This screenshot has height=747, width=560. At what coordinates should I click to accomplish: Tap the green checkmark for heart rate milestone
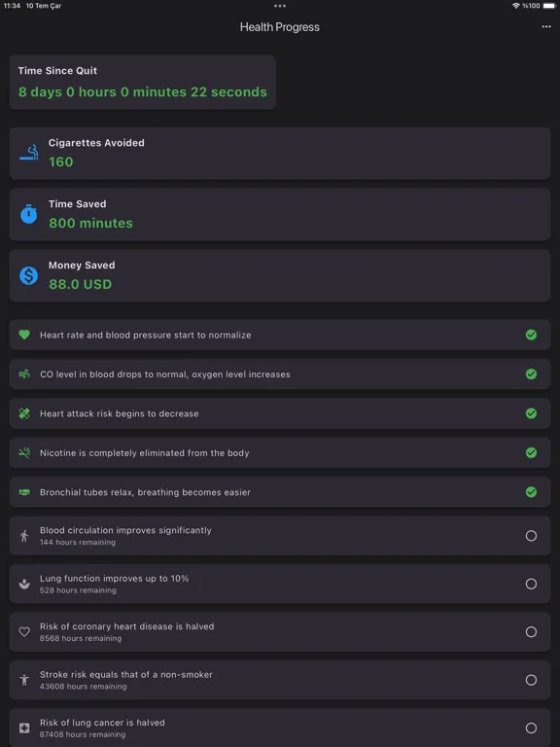(x=531, y=335)
